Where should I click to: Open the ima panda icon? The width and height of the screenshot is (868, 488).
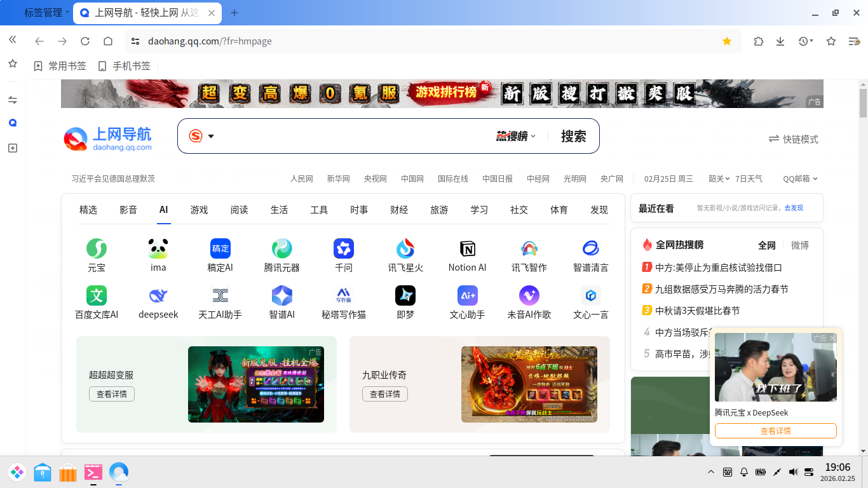[x=158, y=248]
